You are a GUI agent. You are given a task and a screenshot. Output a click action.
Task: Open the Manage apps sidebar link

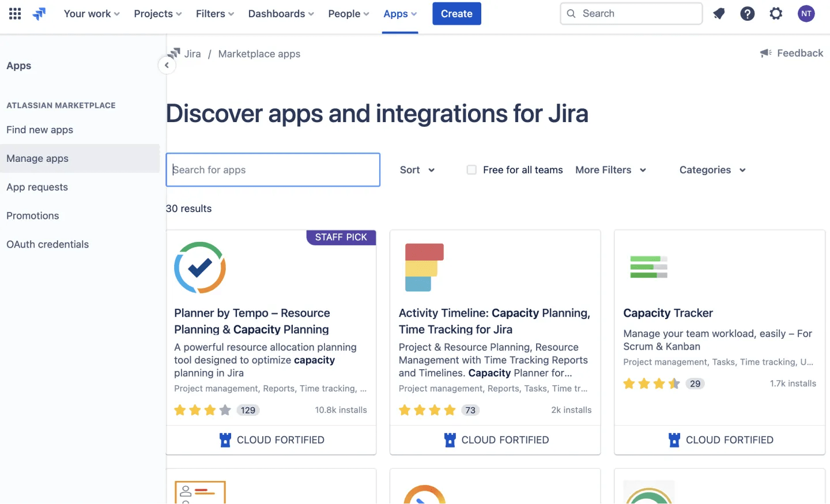[x=37, y=158]
